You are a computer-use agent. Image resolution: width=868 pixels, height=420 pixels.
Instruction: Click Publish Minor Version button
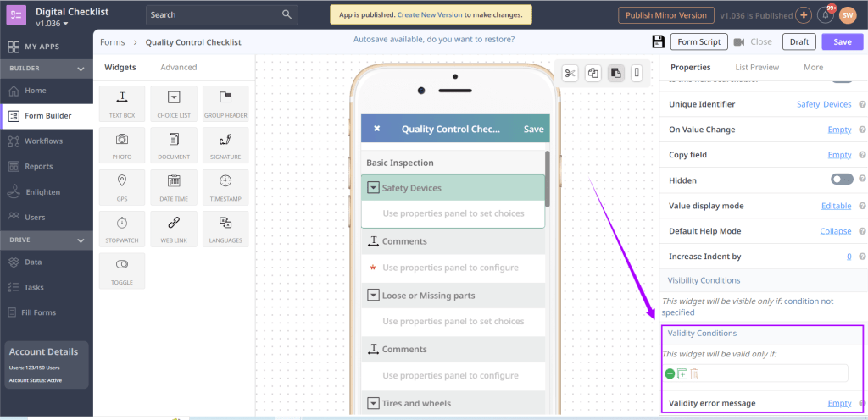pos(665,15)
